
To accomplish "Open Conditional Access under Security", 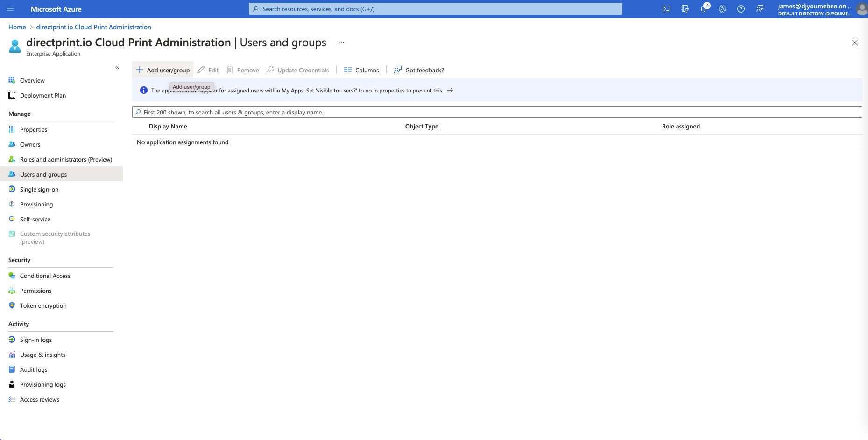I will (45, 276).
